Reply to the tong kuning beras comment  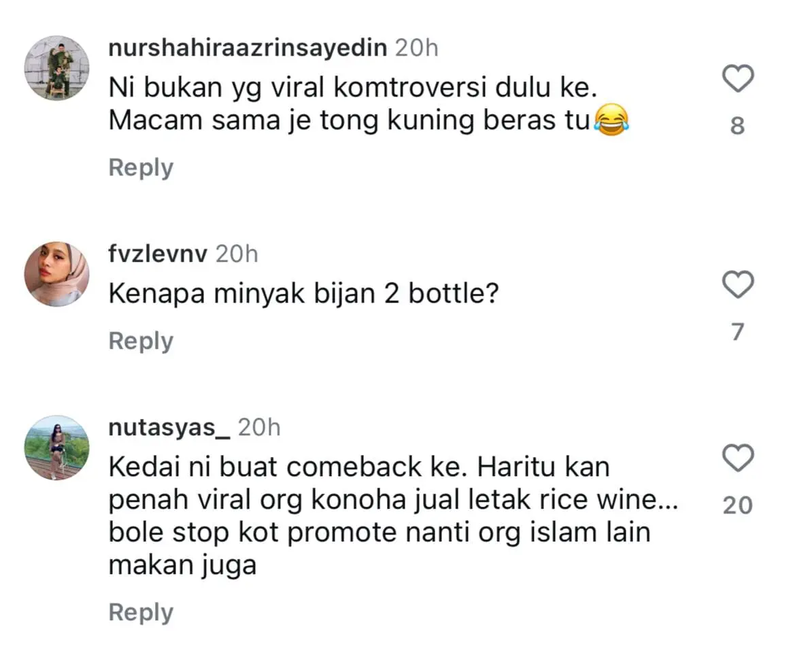pyautogui.click(x=141, y=168)
